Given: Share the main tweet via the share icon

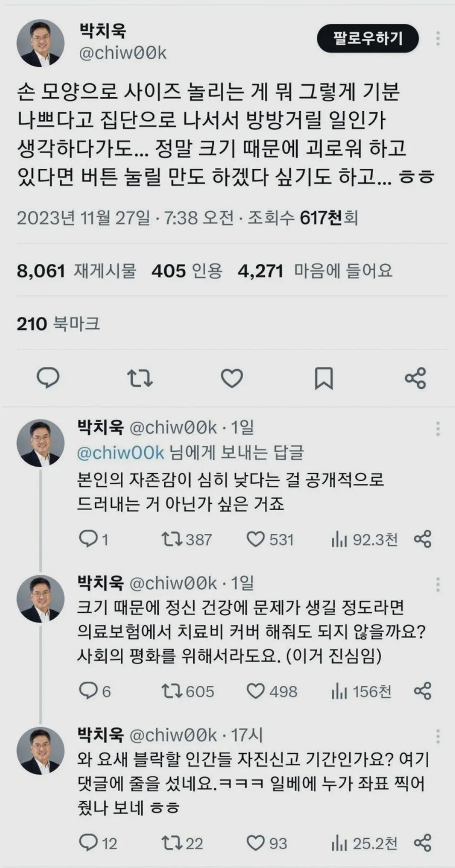Looking at the screenshot, I should coord(416,377).
